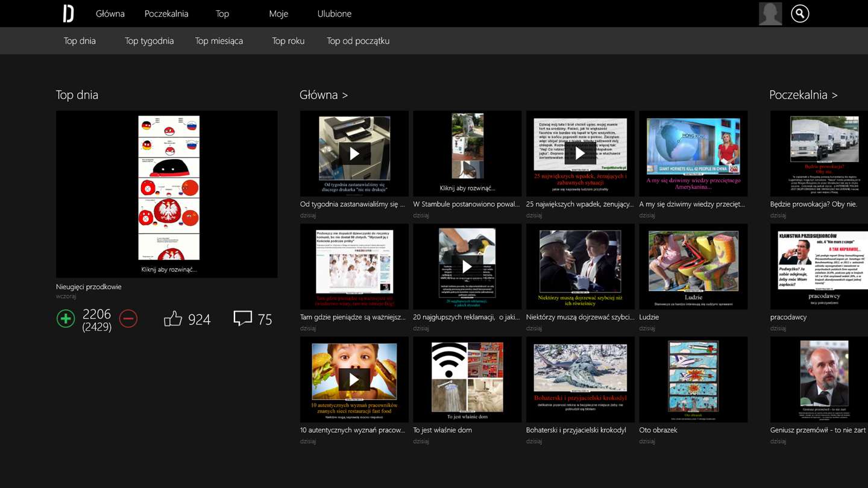Upvote post with green plus icon
The width and height of the screenshot is (868, 488).
[66, 318]
